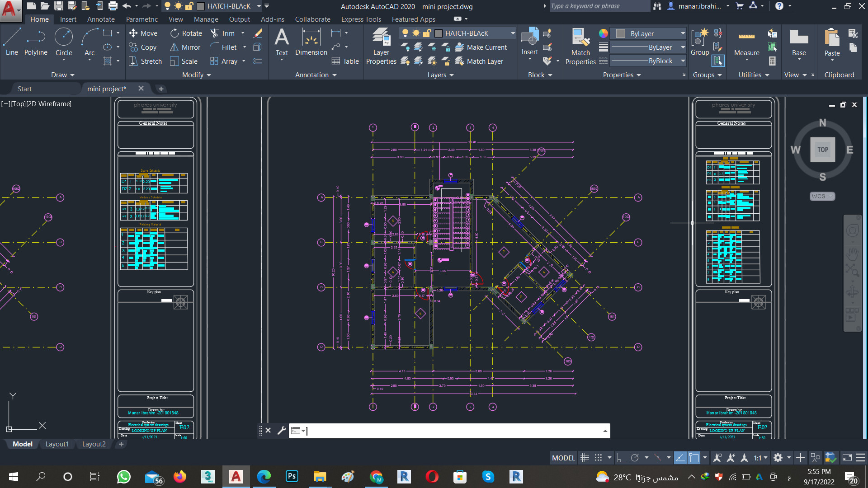Click in the command line input

452,431
